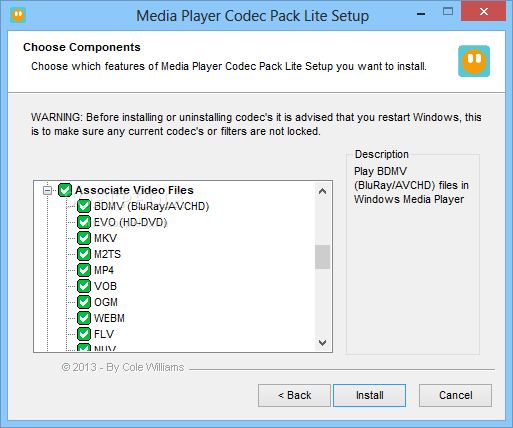Select the EVO (HD-DVD) label
The width and height of the screenshot is (513, 428).
(131, 222)
